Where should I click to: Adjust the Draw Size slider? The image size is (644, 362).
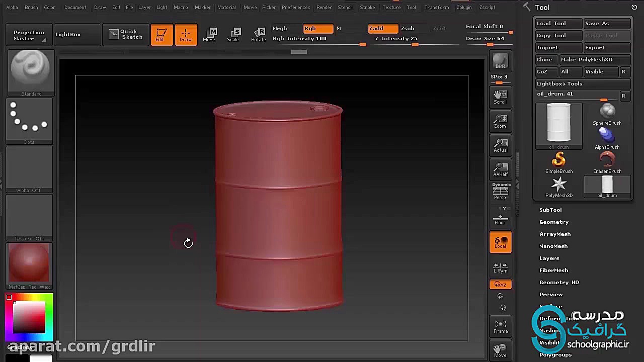488,40
